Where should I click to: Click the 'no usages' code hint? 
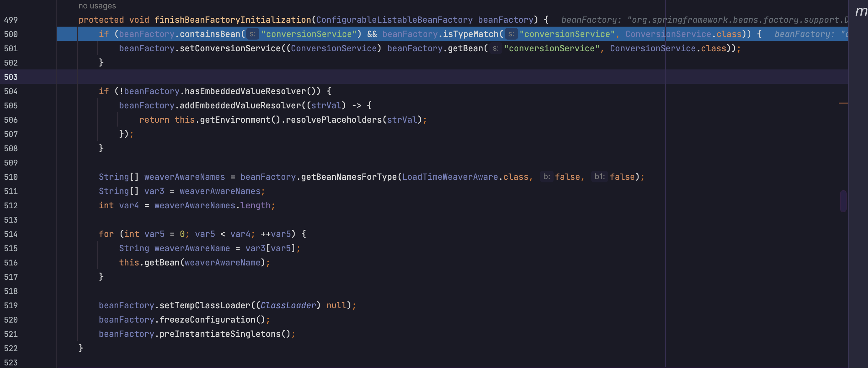click(97, 6)
